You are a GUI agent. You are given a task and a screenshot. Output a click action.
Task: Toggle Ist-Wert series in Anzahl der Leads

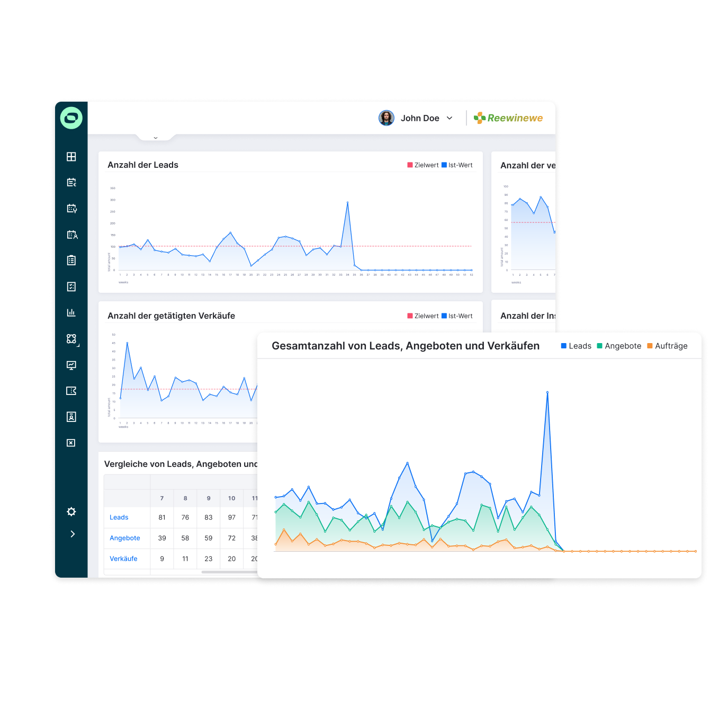coord(457,165)
